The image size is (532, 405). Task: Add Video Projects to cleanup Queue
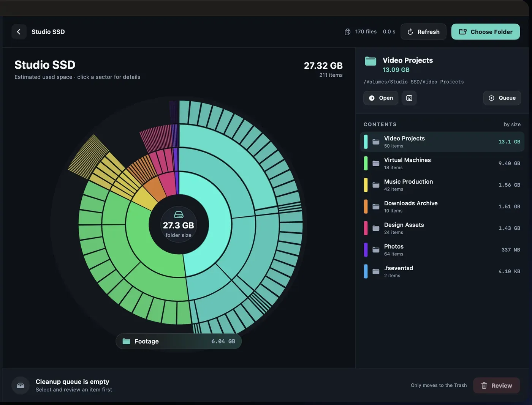[x=502, y=98]
